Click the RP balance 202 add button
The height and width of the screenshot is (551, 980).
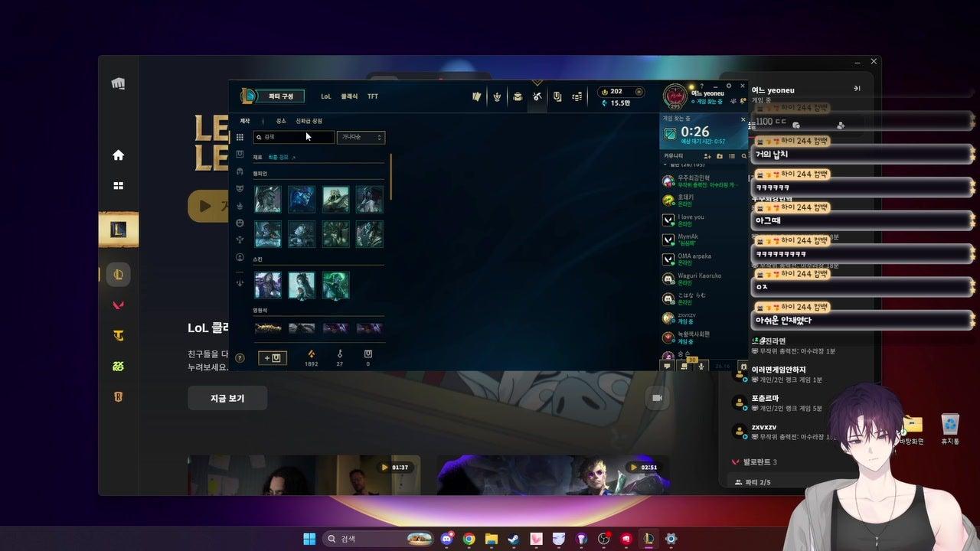coord(639,92)
